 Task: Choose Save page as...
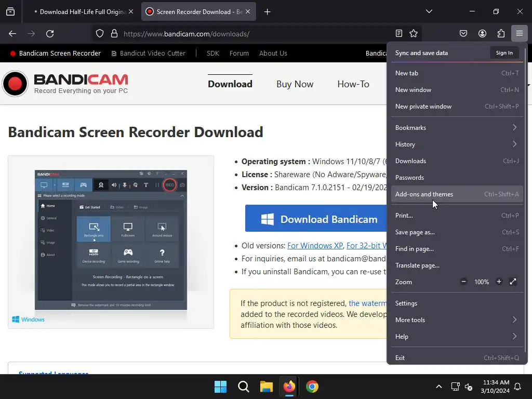[457, 232]
